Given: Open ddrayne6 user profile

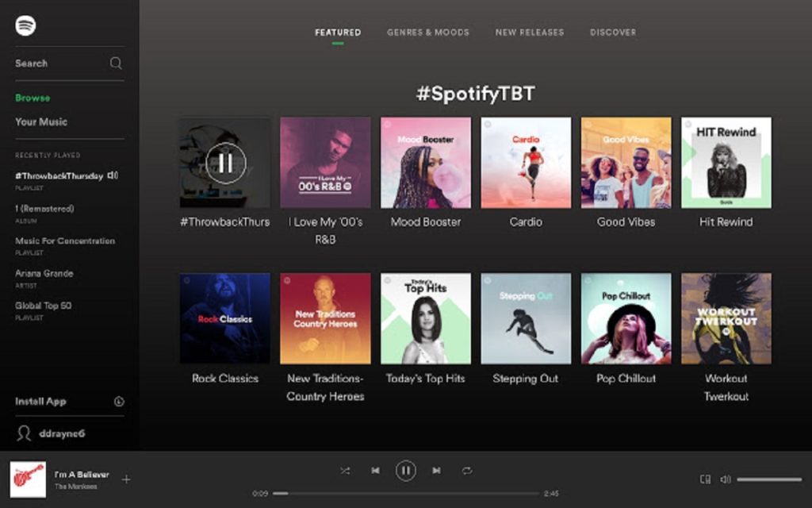Looking at the screenshot, I should [62, 433].
